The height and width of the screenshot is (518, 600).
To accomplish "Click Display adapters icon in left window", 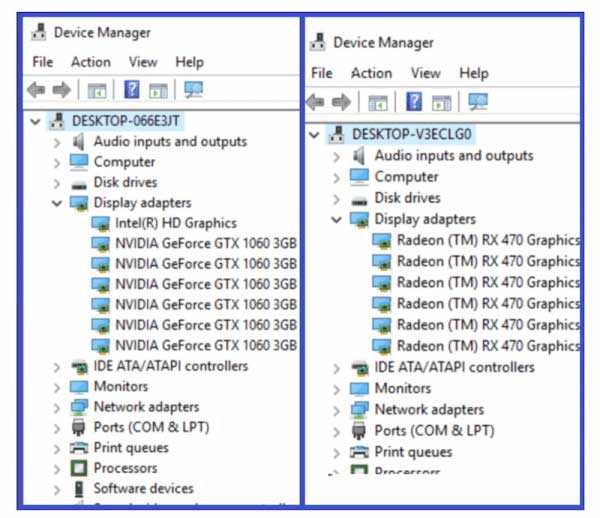I will 79,203.
